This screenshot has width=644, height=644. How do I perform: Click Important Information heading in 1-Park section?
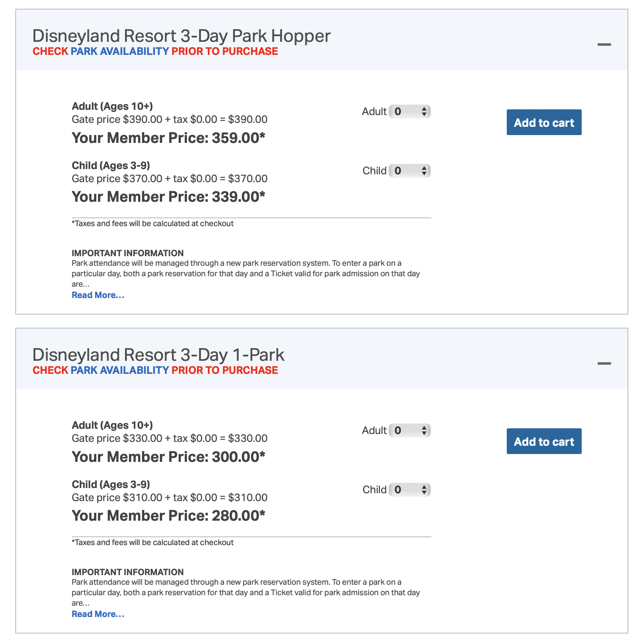[128, 572]
